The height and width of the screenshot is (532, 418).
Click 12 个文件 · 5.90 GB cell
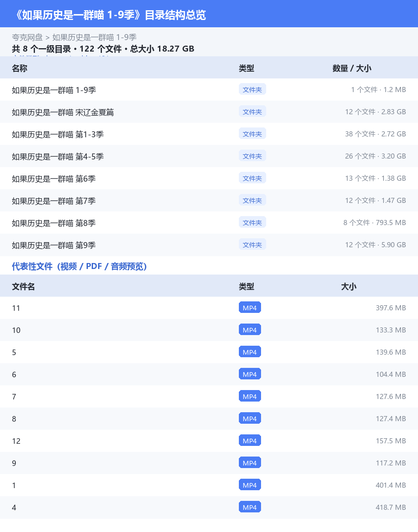click(x=375, y=245)
